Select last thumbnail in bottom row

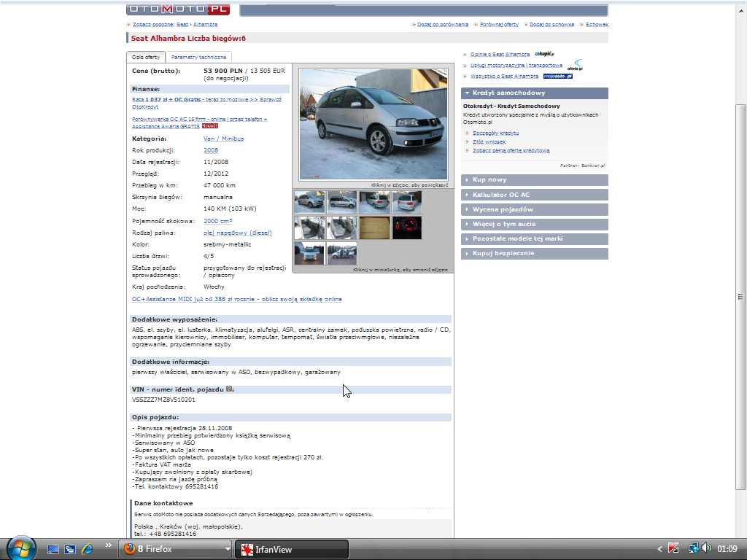(x=342, y=253)
